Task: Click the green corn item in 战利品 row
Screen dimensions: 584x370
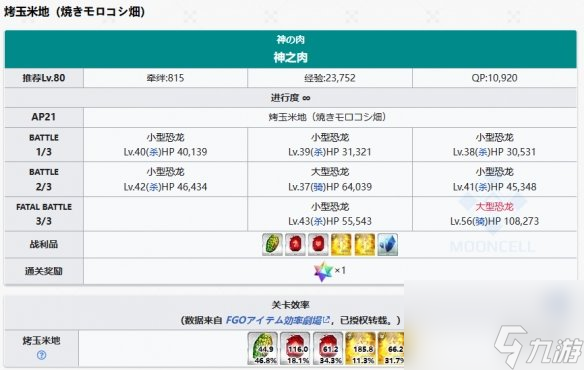Action: pyautogui.click(x=272, y=244)
